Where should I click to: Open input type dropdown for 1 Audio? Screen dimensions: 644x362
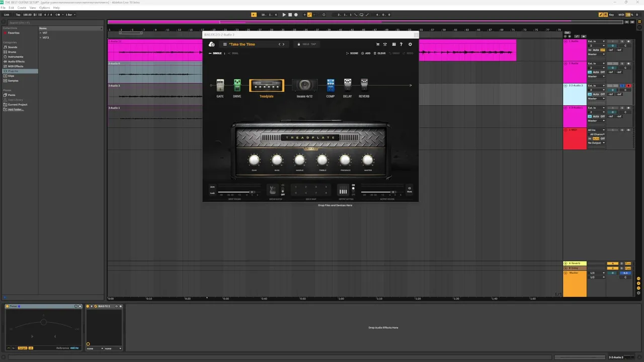tap(596, 41)
